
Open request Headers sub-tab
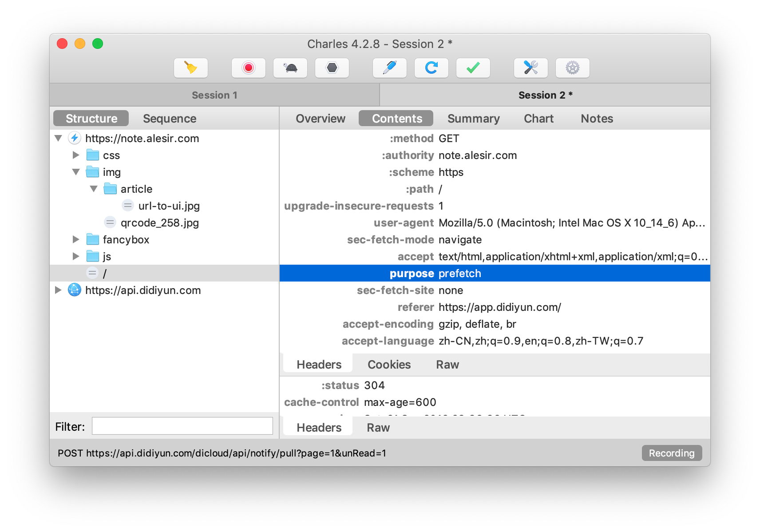point(319,365)
